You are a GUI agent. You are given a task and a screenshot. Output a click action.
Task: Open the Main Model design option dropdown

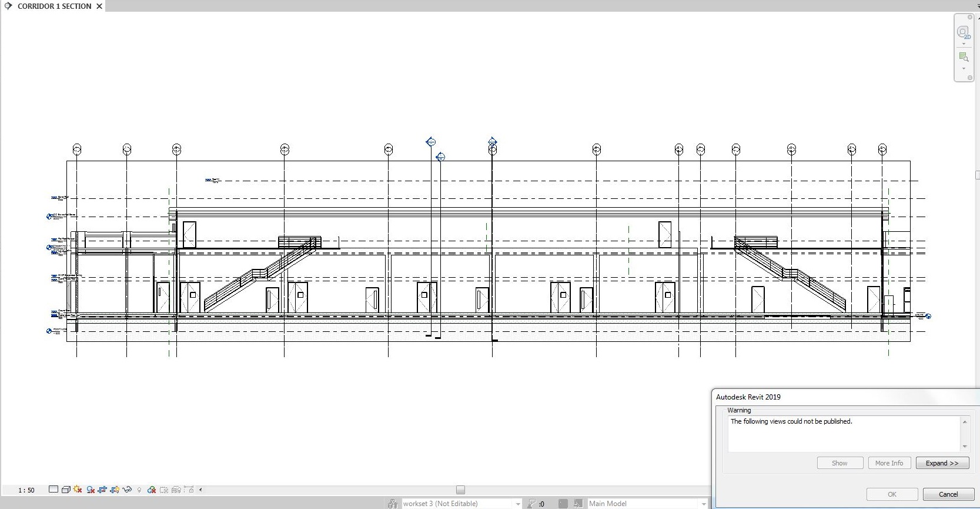pyautogui.click(x=647, y=504)
